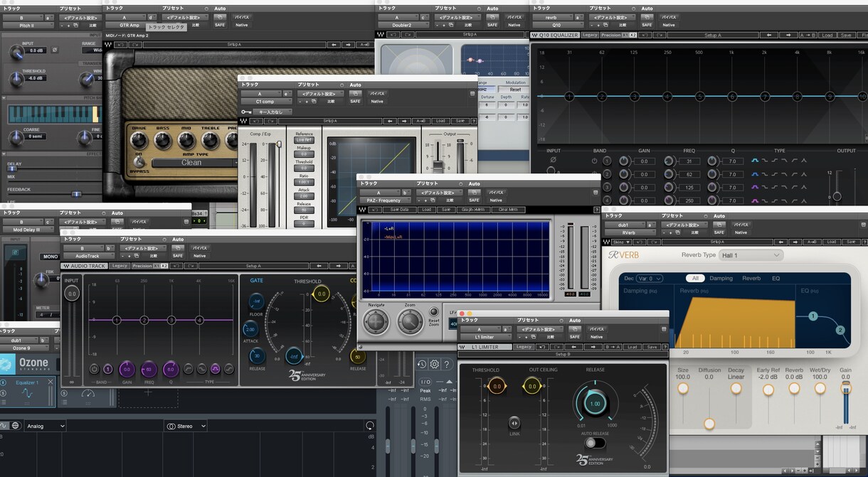Click B→A copy button in L1 Limiter
This screenshot has height=477, width=868.
pyautogui.click(x=613, y=347)
